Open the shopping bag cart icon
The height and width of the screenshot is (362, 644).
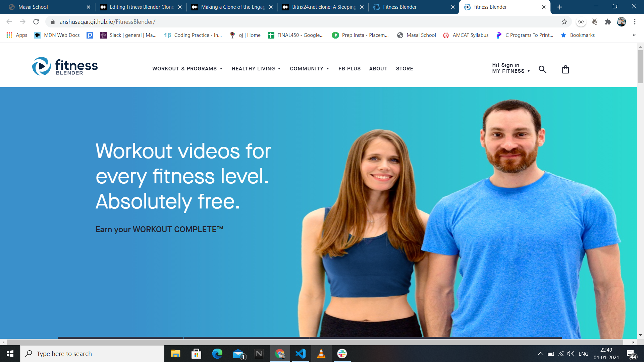click(566, 69)
